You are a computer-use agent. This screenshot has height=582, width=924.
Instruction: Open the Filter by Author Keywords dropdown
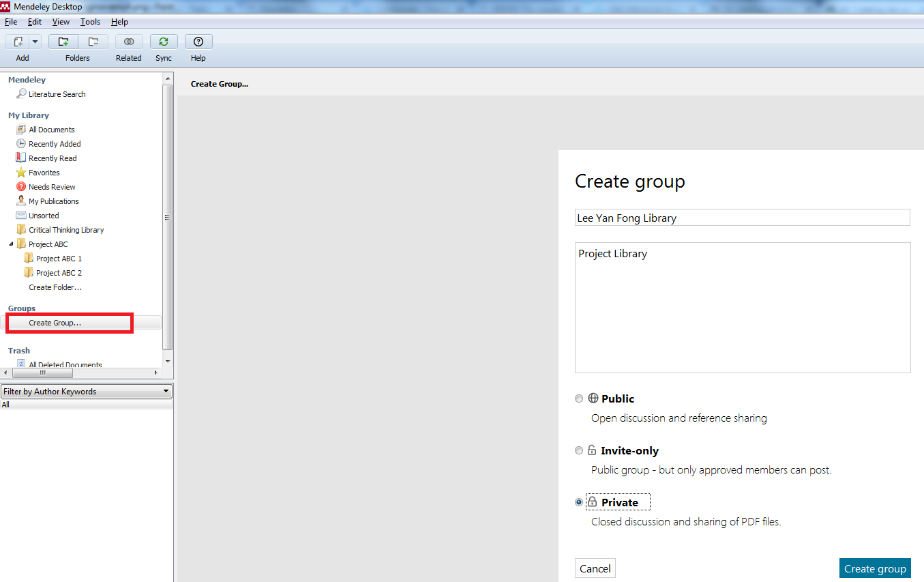86,392
